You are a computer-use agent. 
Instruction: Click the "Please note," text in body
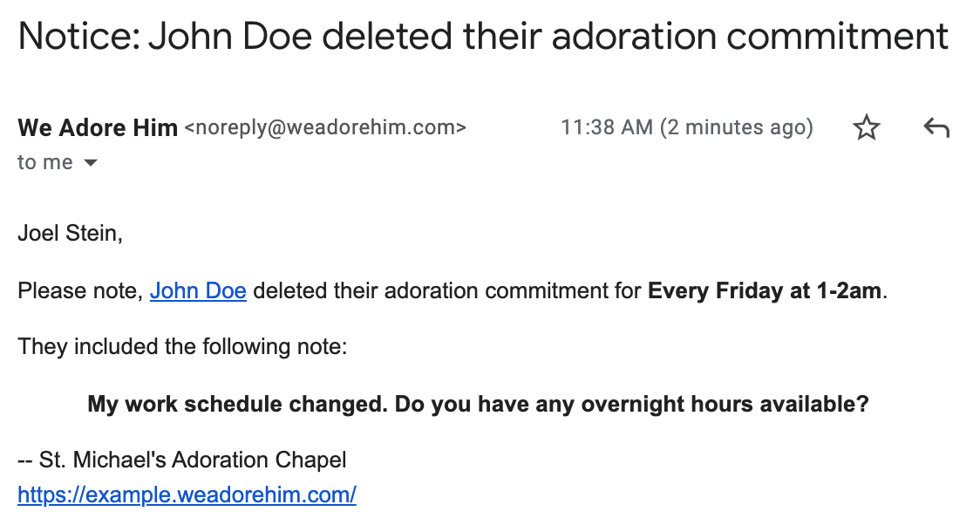(x=80, y=291)
